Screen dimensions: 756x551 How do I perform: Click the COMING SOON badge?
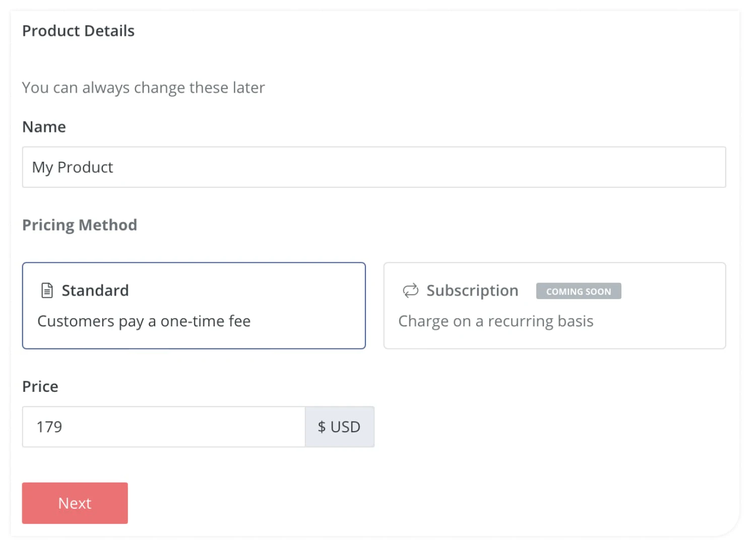[578, 291]
